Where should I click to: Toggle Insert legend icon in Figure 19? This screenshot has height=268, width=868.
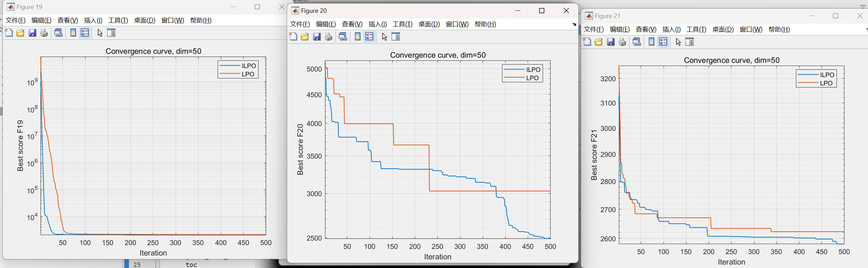coord(85,33)
